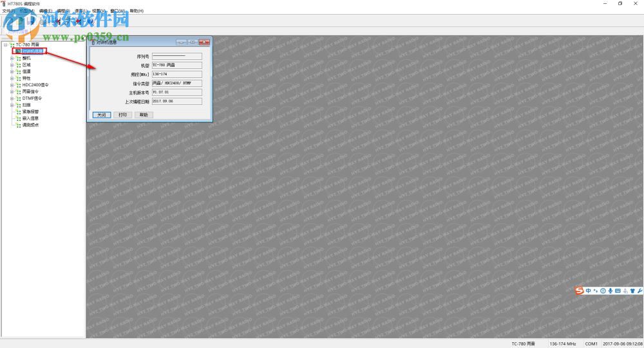The width and height of the screenshot is (644, 348).
Task: Open the soft keyboard icon in IME bar
Action: pos(618,291)
